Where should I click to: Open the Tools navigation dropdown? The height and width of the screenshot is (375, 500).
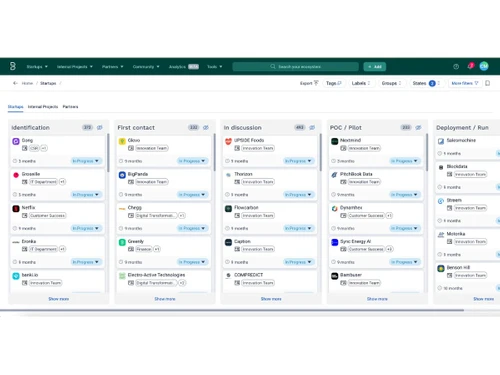pos(215,67)
